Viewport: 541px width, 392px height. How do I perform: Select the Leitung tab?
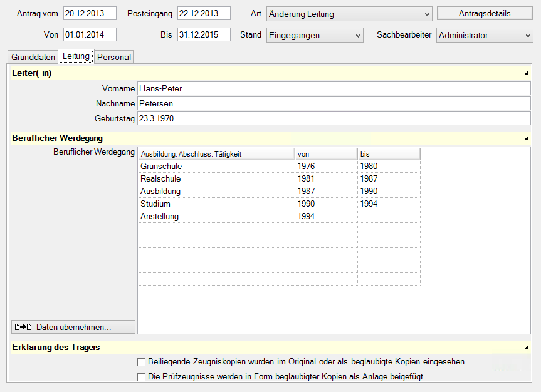(76, 56)
